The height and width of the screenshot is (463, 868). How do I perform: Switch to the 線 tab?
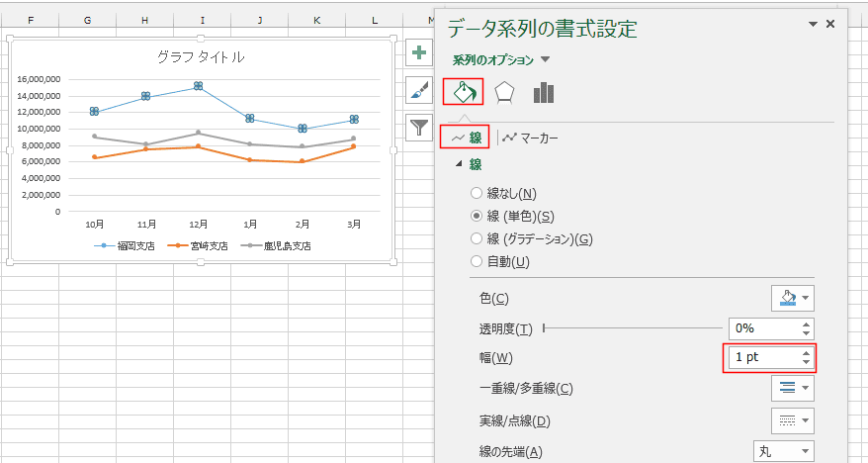(465, 138)
